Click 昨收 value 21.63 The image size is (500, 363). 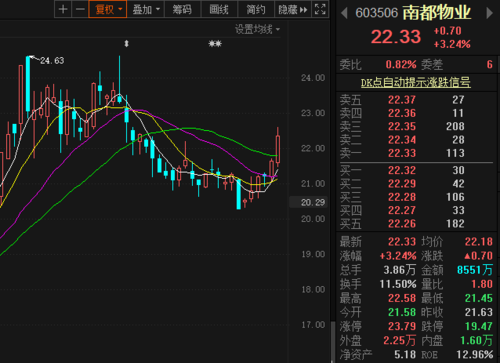[479, 312]
